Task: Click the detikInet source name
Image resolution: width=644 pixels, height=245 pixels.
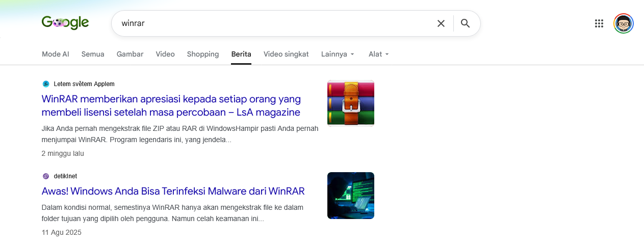Action: click(x=65, y=176)
